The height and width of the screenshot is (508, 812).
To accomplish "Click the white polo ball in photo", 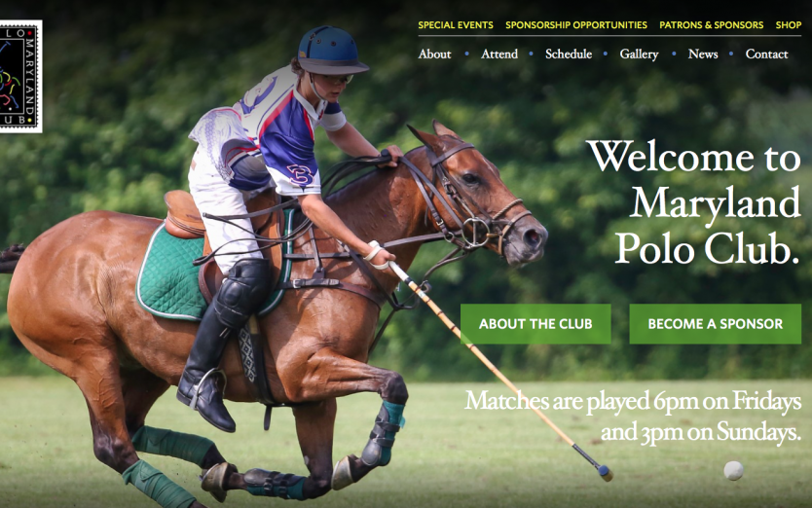I will (733, 471).
